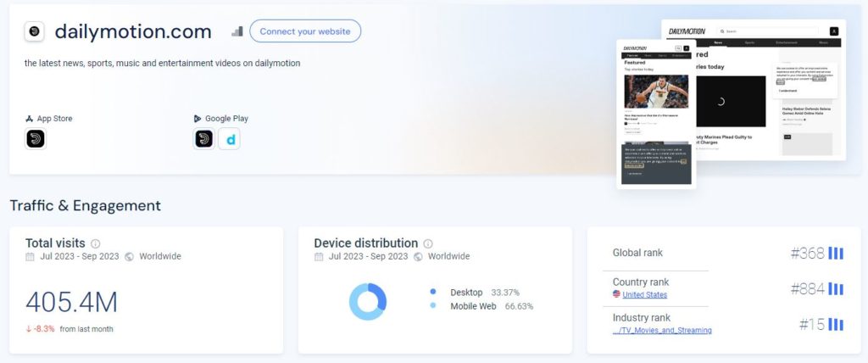Open the mobile website preview thumbnail
The image size is (868, 363).
click(x=656, y=114)
